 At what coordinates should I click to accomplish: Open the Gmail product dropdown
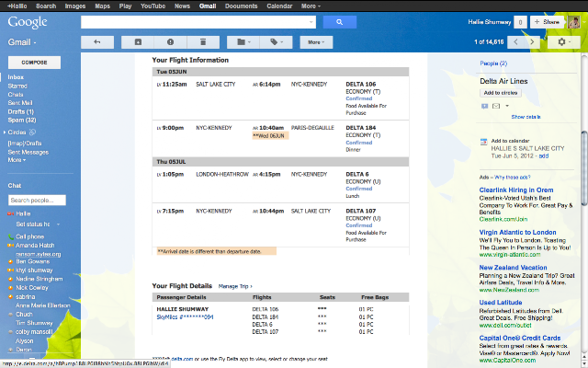coord(22,42)
